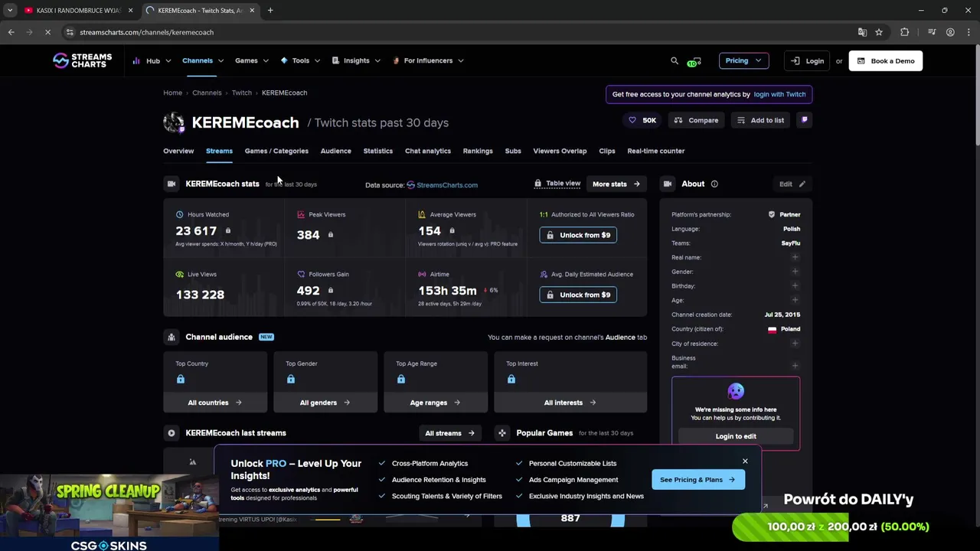Click Login button in header

coord(808,60)
